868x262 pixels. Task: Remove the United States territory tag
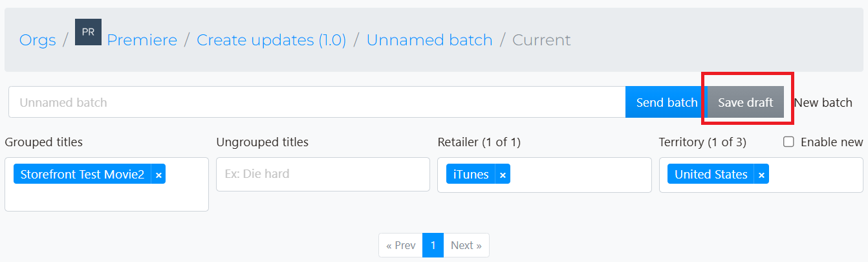[x=761, y=174]
